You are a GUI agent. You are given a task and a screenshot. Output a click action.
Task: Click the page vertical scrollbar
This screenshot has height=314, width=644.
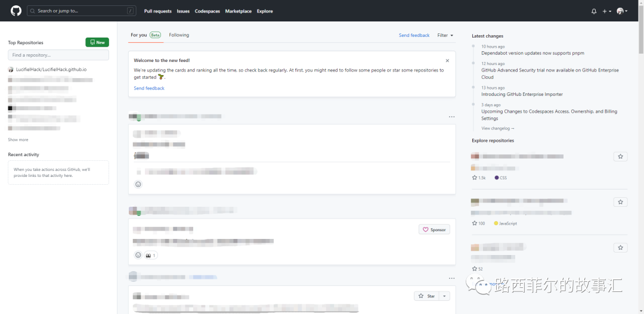(x=641, y=29)
